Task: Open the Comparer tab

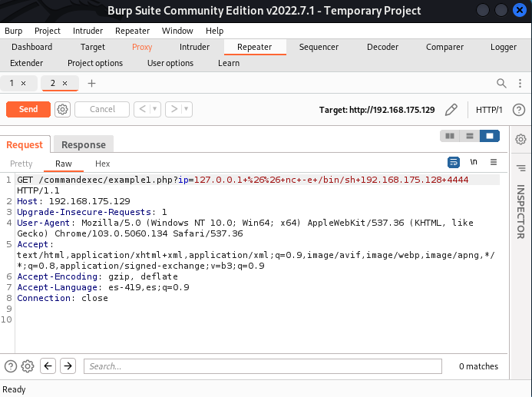Action: 444,47
